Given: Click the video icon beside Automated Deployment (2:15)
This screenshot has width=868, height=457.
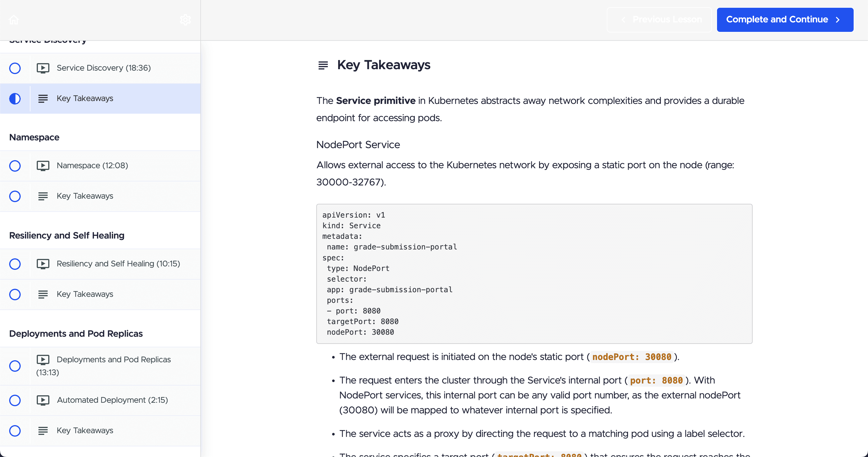Looking at the screenshot, I should coord(43,400).
